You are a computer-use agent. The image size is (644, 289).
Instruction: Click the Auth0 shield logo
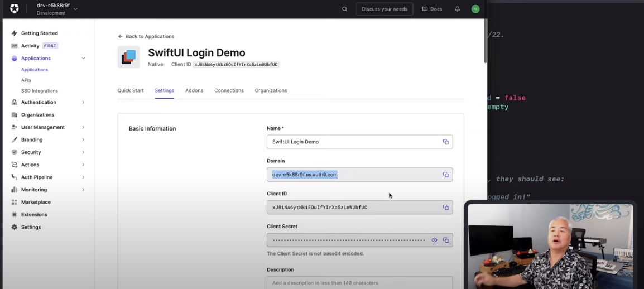click(15, 9)
